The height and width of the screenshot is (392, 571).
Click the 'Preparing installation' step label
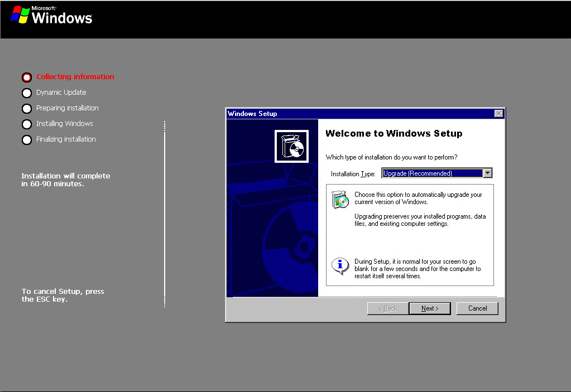[x=68, y=108]
